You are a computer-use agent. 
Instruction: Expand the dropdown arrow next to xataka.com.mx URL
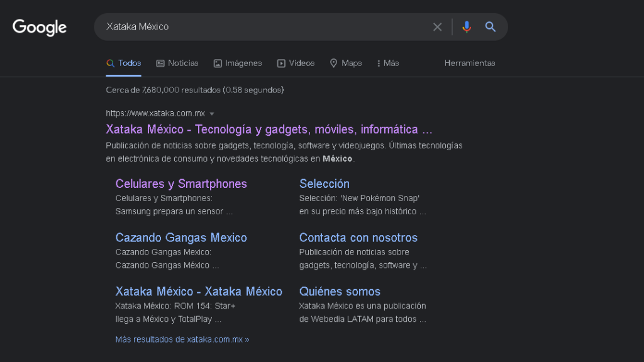click(x=213, y=114)
